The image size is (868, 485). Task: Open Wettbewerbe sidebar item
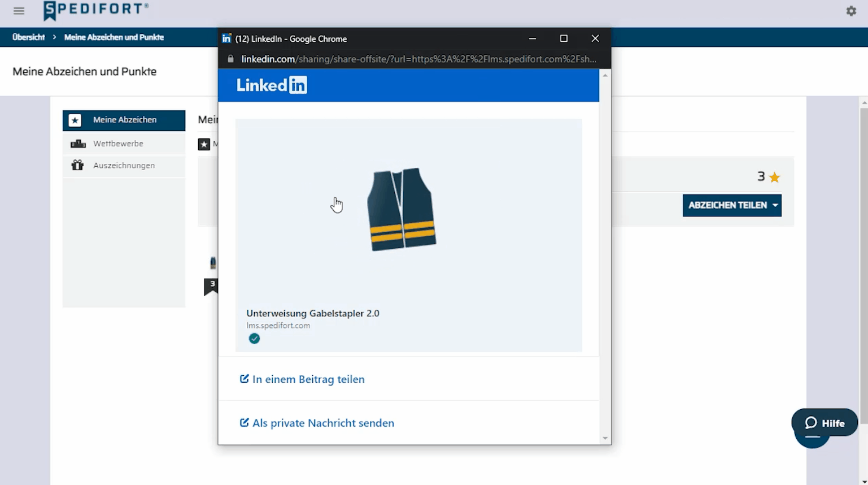(x=124, y=144)
